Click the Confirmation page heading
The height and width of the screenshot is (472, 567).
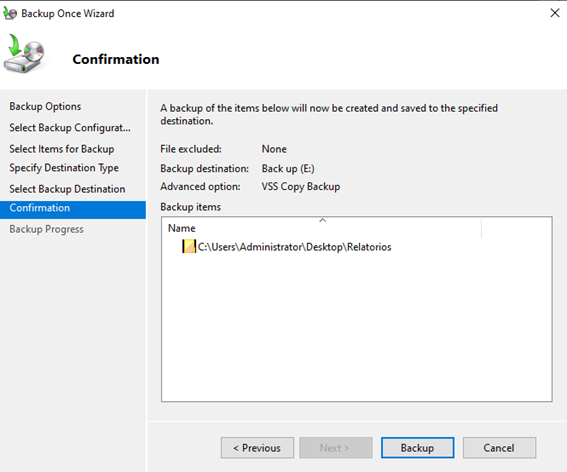pyautogui.click(x=116, y=59)
